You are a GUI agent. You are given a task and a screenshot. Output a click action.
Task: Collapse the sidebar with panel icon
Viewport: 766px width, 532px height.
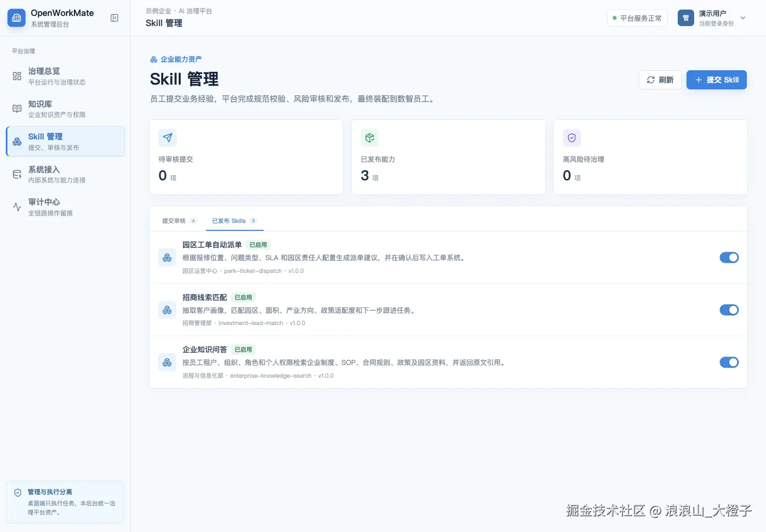114,18
